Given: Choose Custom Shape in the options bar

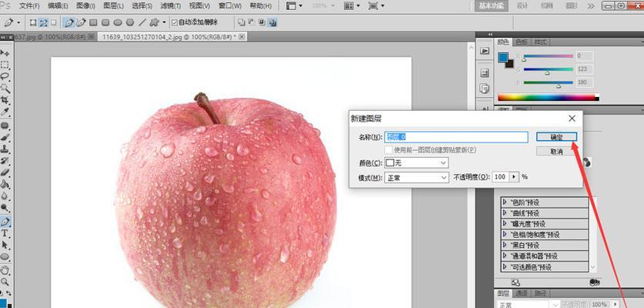Looking at the screenshot, I should [x=155, y=22].
